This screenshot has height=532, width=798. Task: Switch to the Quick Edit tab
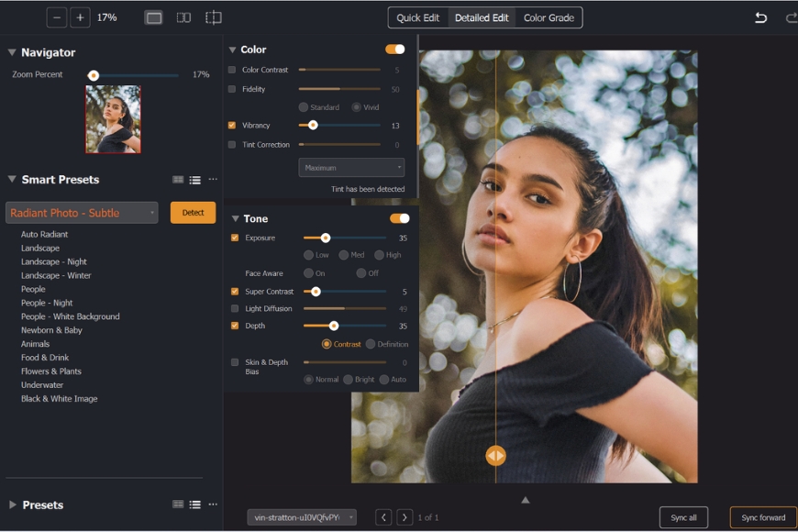coord(418,17)
